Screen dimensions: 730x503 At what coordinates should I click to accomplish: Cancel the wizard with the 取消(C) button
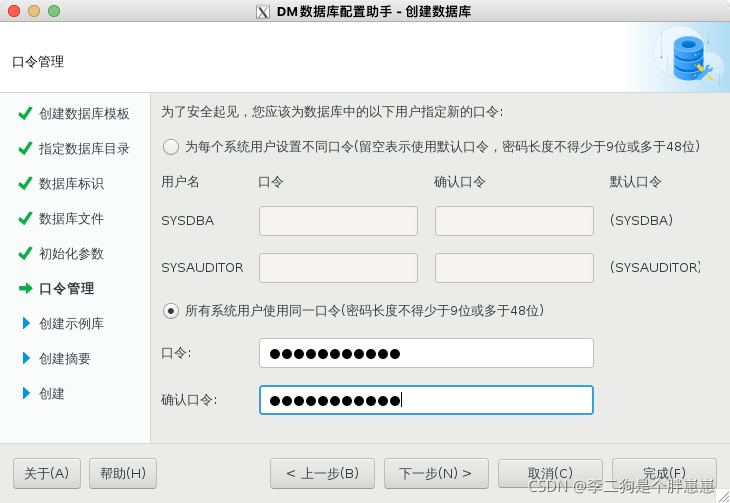point(550,474)
